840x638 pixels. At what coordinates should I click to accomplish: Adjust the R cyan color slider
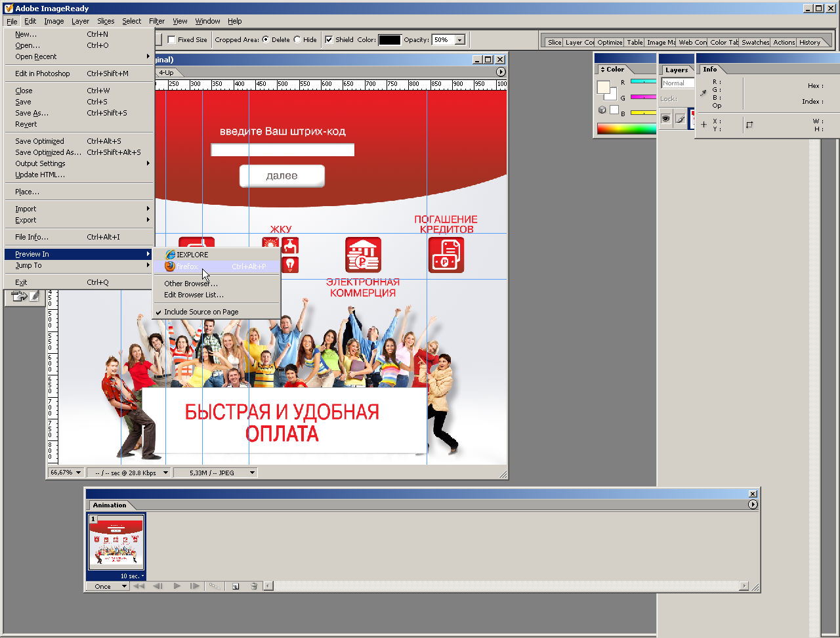643,81
